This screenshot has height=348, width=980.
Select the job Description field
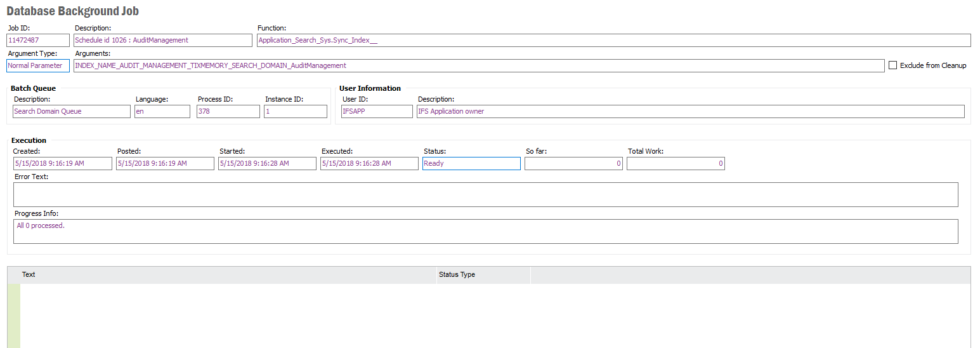click(x=163, y=40)
